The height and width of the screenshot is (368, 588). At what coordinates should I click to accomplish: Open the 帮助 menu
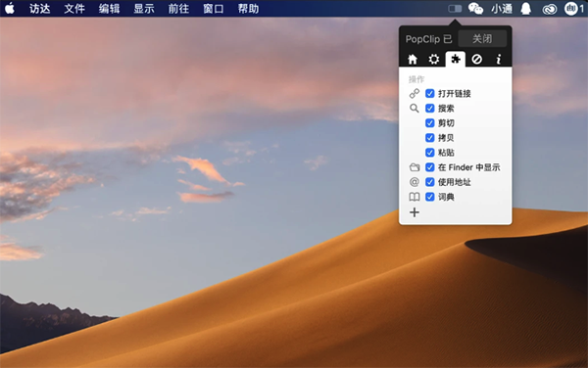point(248,8)
